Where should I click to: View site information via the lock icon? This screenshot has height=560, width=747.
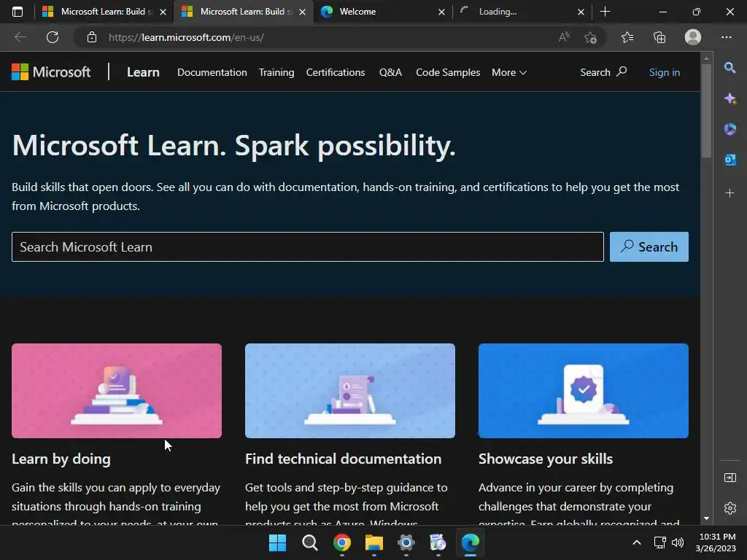[x=92, y=37]
